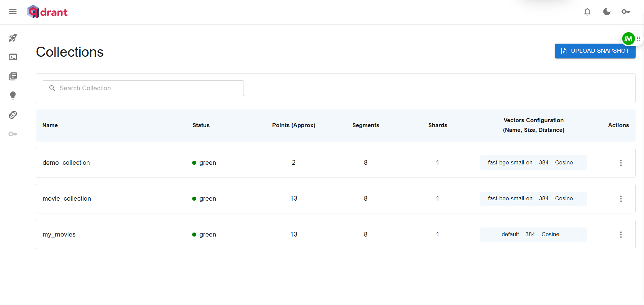Click the Vectors Configuration column header
Image resolution: width=644 pixels, height=305 pixels.
coord(533,125)
